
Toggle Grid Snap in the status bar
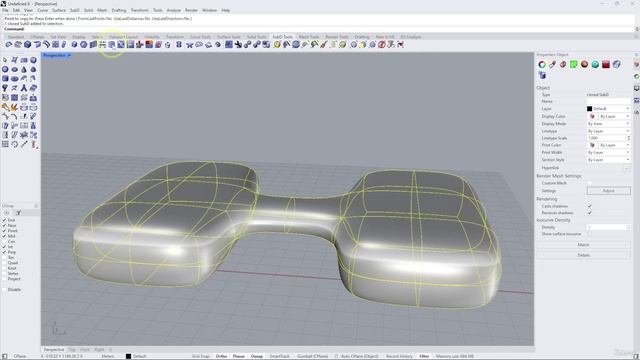click(x=200, y=356)
